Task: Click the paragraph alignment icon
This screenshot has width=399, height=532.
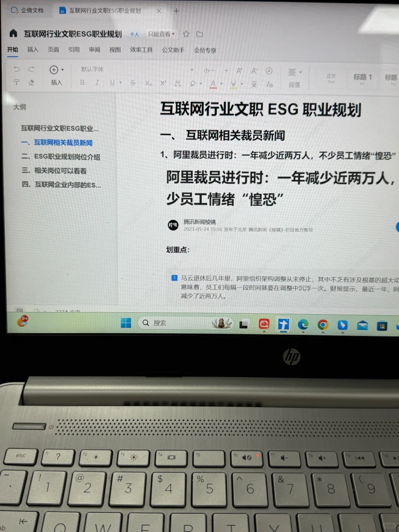Action: pos(292,72)
